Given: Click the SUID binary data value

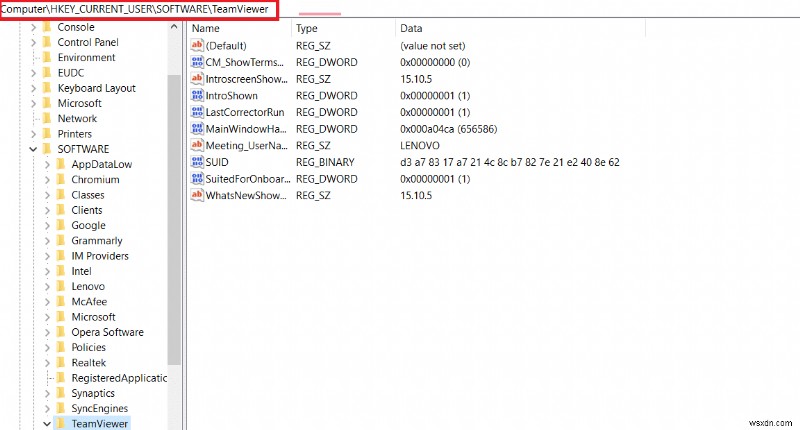Looking at the screenshot, I should click(x=510, y=162).
